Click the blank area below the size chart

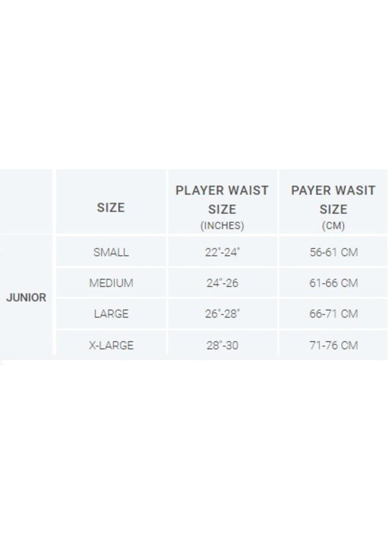(x=196, y=446)
